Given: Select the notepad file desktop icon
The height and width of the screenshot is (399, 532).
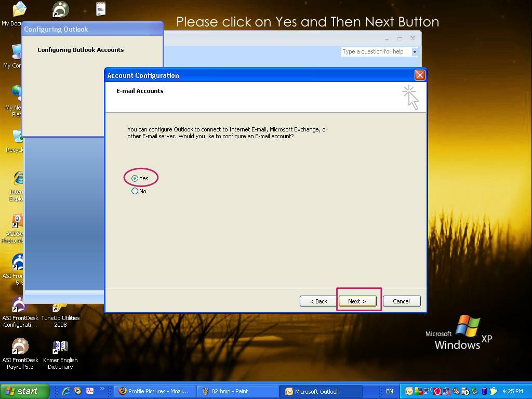Looking at the screenshot, I should tap(101, 9).
